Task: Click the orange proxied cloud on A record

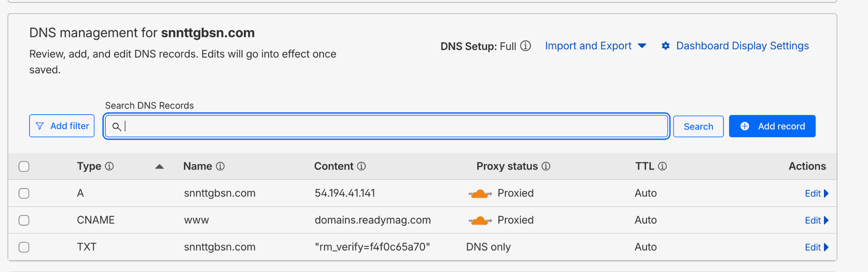Action: 480,194
